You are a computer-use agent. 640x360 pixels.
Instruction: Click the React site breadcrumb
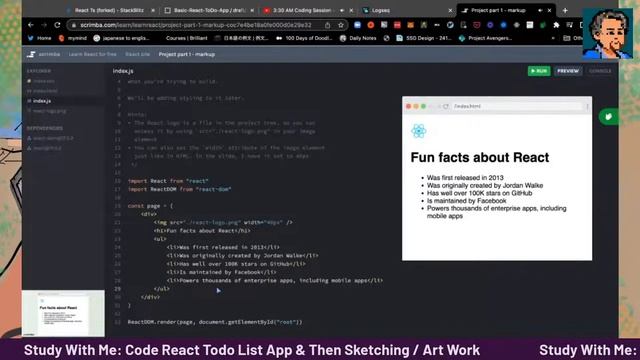point(138,54)
